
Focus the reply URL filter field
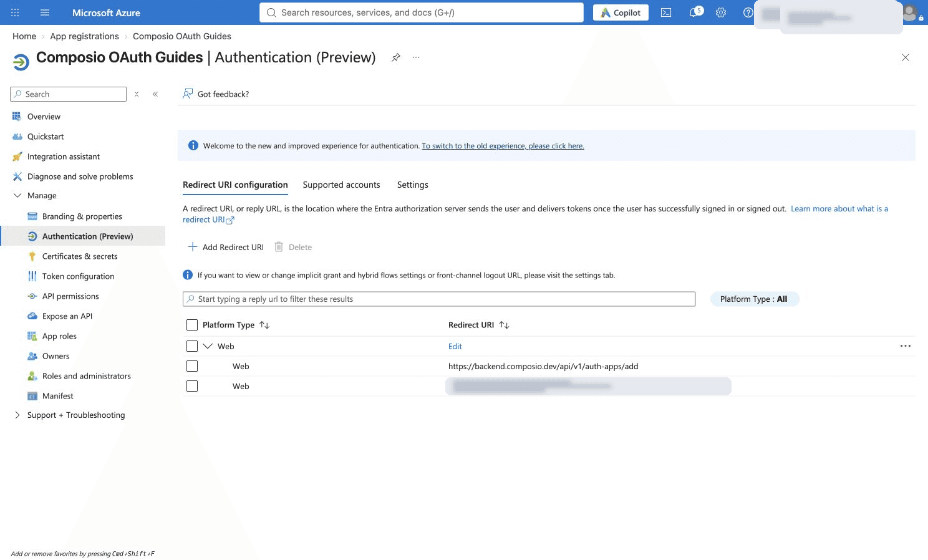pos(439,299)
